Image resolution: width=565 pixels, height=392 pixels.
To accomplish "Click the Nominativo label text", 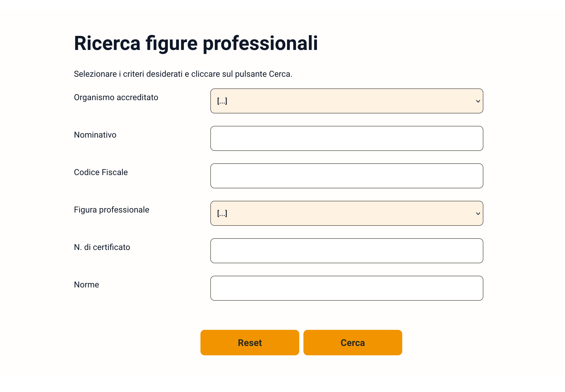I will tap(95, 135).
